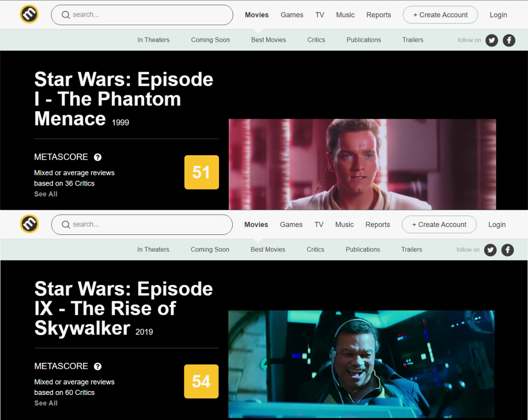Click the METASCORE label for The Rise of Skywalker
Screen dimensions: 528x420
click(61, 366)
